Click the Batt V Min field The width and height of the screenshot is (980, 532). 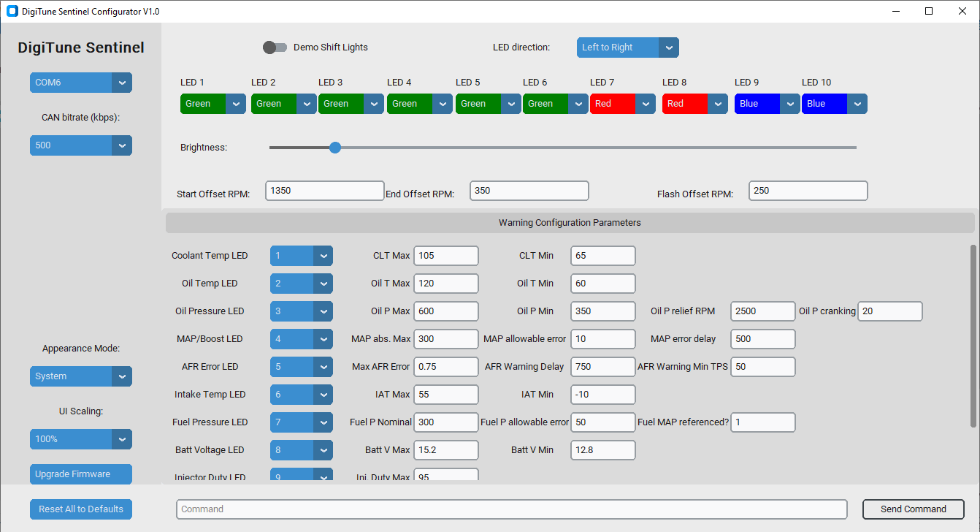coord(603,450)
